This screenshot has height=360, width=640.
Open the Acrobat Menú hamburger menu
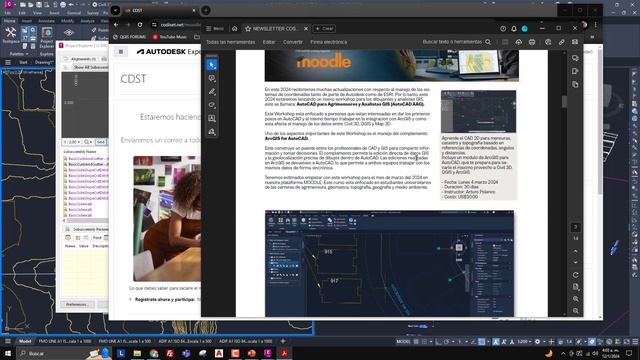pos(215,29)
